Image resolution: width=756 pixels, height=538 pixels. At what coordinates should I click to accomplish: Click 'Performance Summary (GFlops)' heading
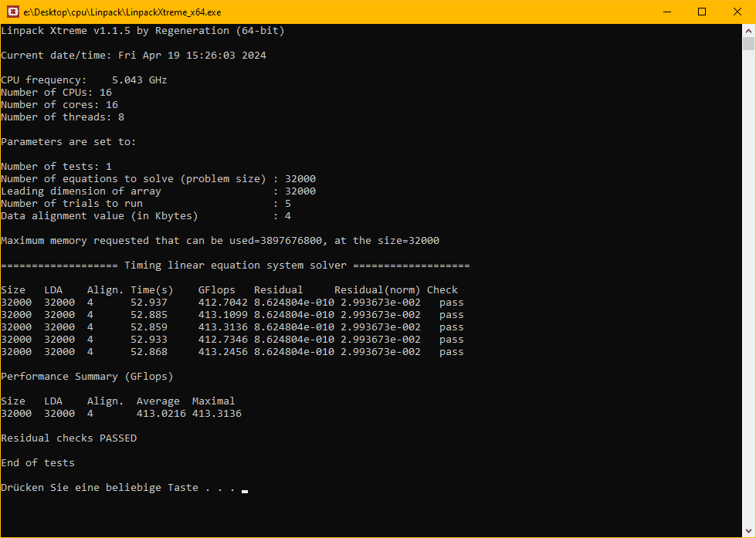(86, 377)
